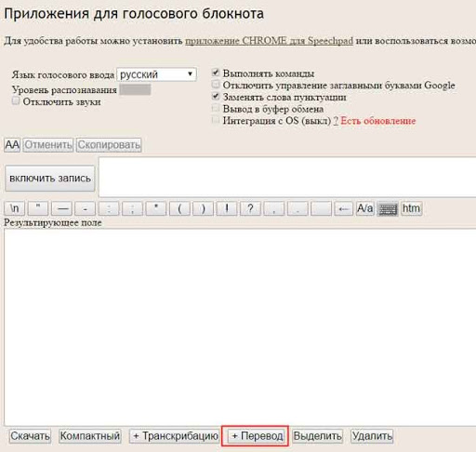Viewport: 476px width, 452px height.
Task: Insert a question mark symbol
Action: pyautogui.click(x=250, y=208)
